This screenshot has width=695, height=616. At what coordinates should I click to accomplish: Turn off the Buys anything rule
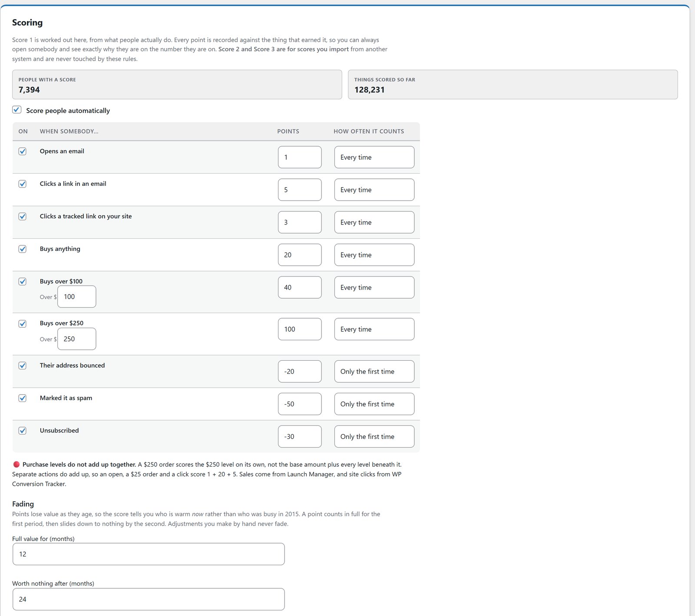(x=23, y=249)
